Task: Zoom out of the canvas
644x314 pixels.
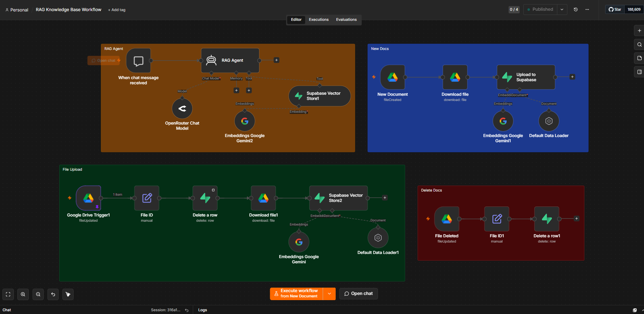Action: [38, 294]
